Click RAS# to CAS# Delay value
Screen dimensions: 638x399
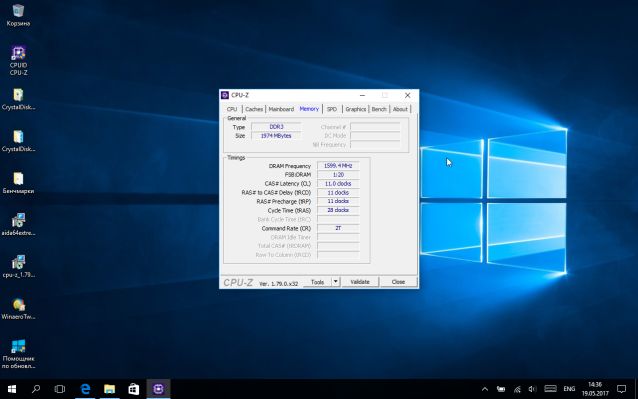point(338,193)
